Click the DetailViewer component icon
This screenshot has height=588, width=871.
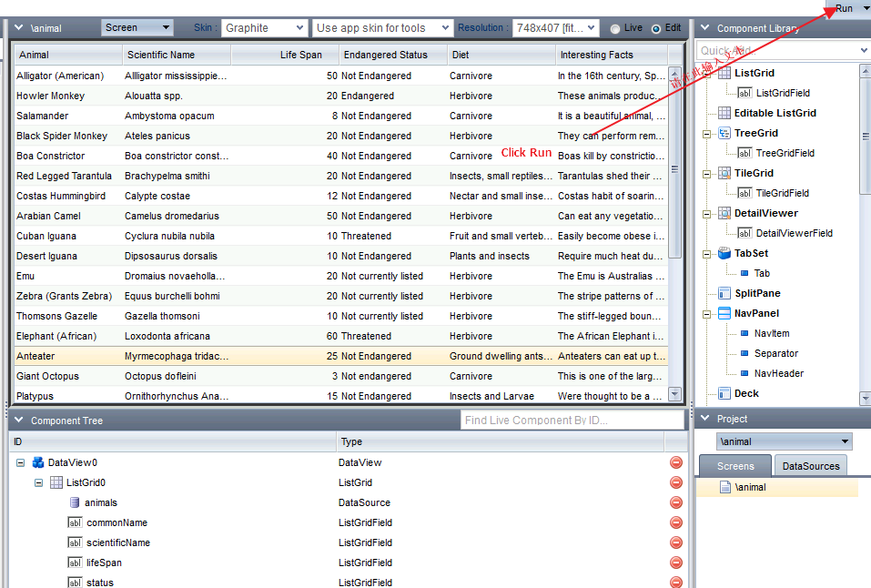[724, 213]
